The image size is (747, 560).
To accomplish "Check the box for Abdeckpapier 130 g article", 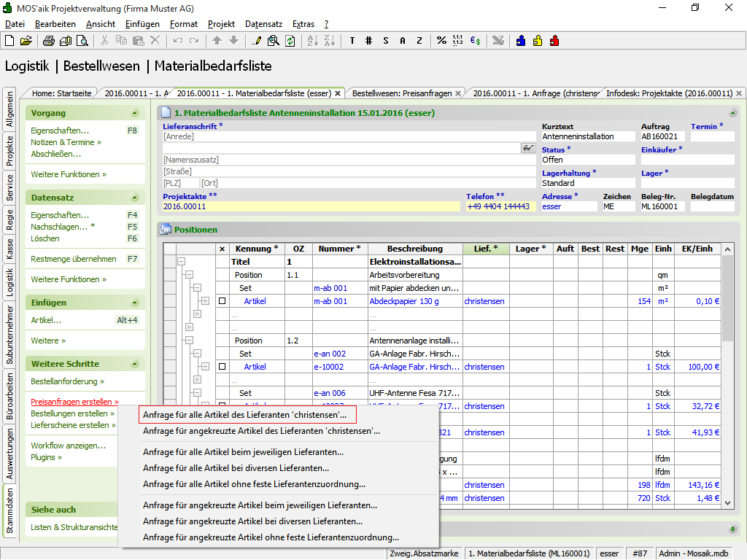I will click(222, 301).
